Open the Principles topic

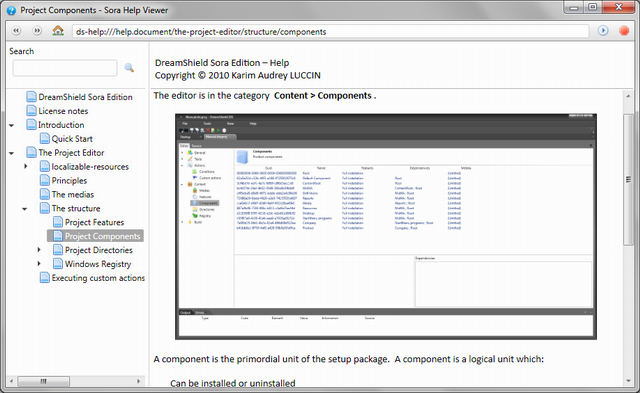point(69,180)
